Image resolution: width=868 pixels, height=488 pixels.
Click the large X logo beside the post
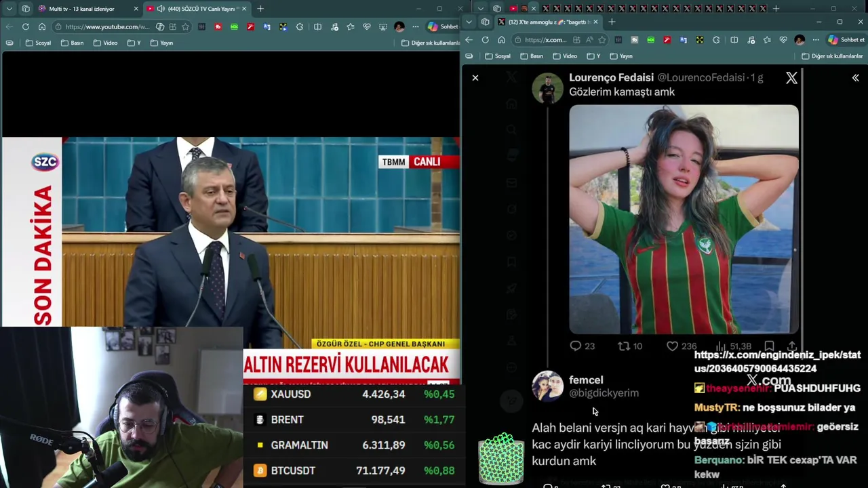(x=791, y=78)
